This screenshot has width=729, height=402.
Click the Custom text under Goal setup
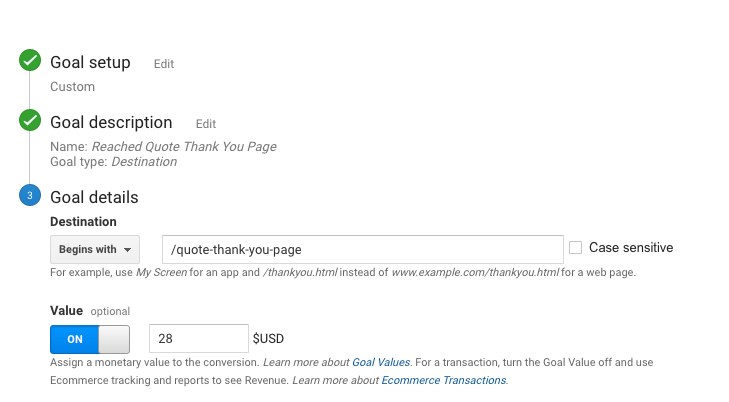click(x=72, y=87)
